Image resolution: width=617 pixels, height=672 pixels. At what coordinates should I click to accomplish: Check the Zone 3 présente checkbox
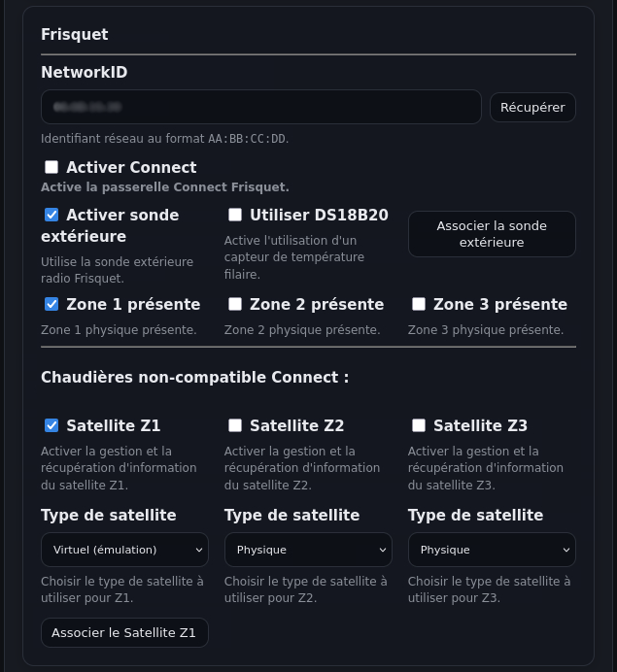pos(419,304)
